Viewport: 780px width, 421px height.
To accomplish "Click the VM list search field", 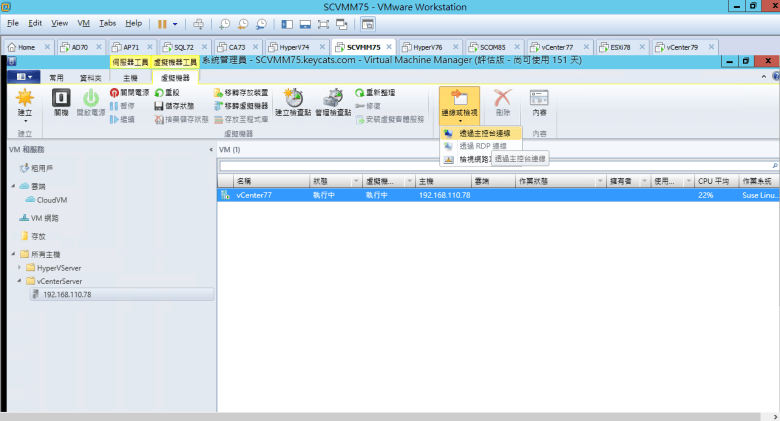I will (495, 165).
